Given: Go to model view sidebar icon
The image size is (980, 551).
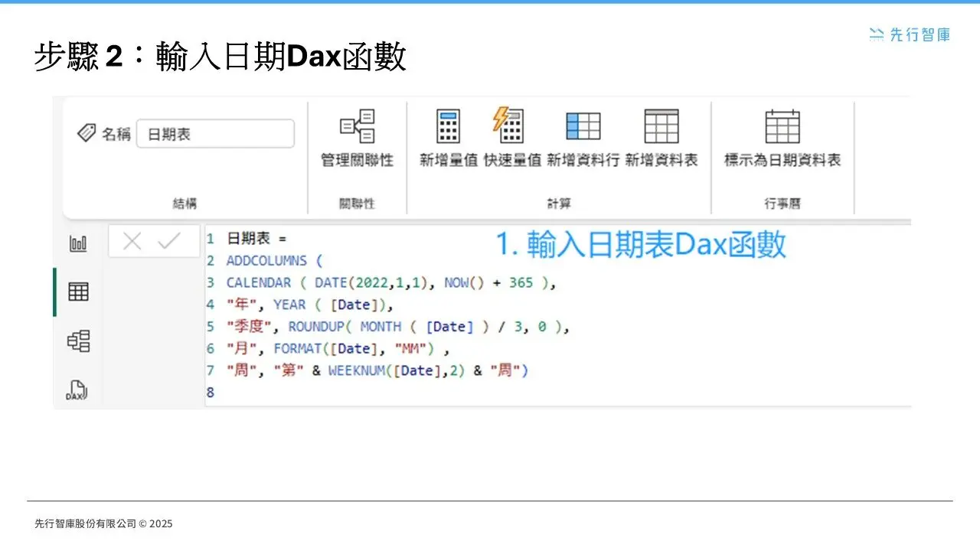Looking at the screenshot, I should point(78,341).
